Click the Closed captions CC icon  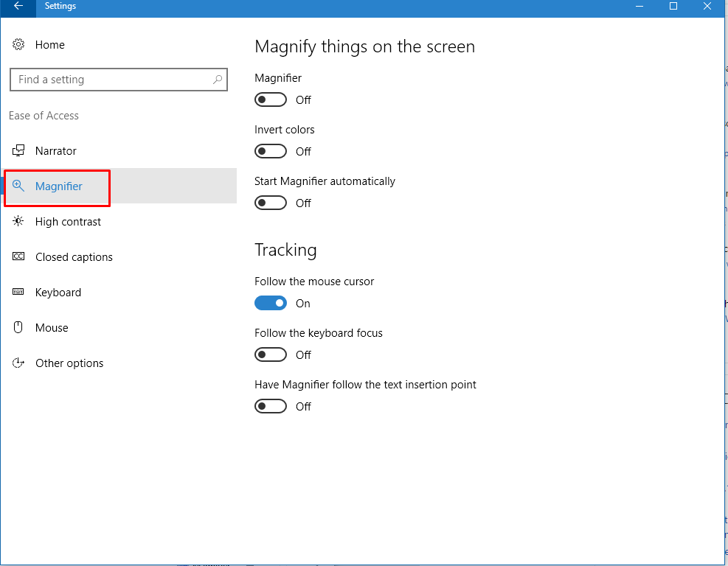18,257
